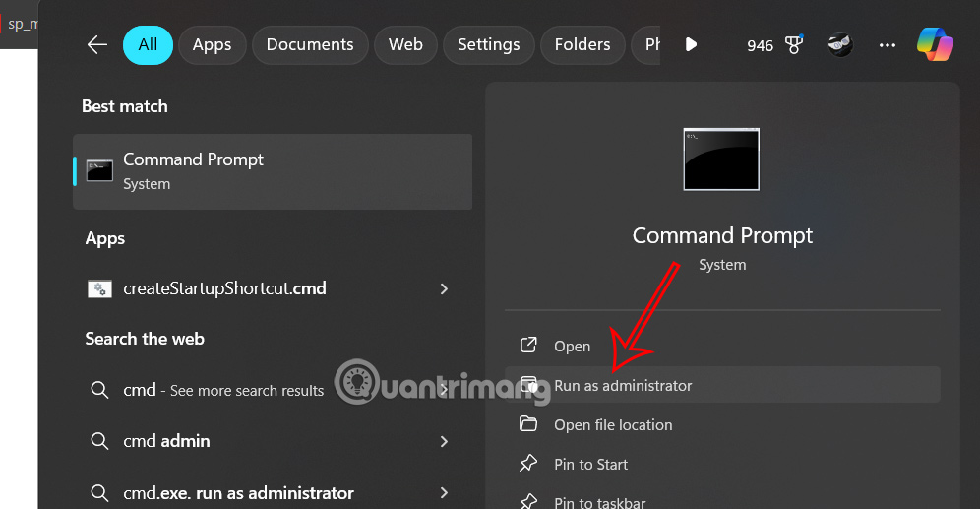Expand createStartupShortcut.cmd chevron

pos(444,288)
